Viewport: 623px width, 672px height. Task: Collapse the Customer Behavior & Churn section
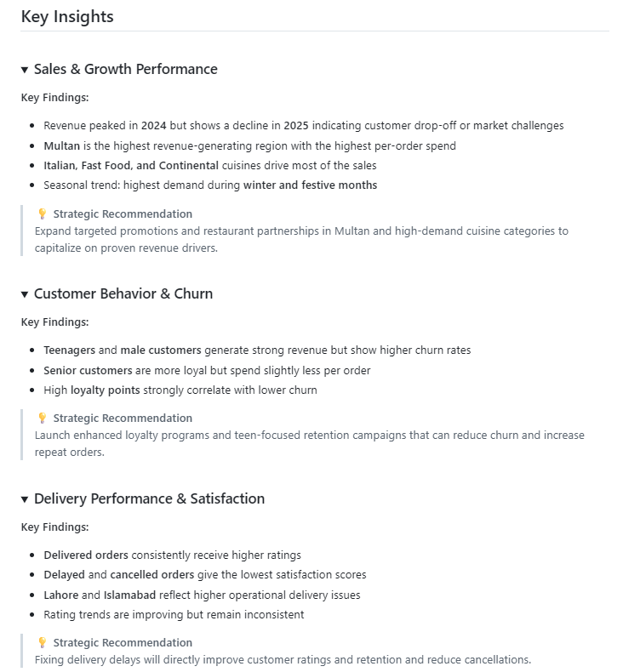coord(25,294)
